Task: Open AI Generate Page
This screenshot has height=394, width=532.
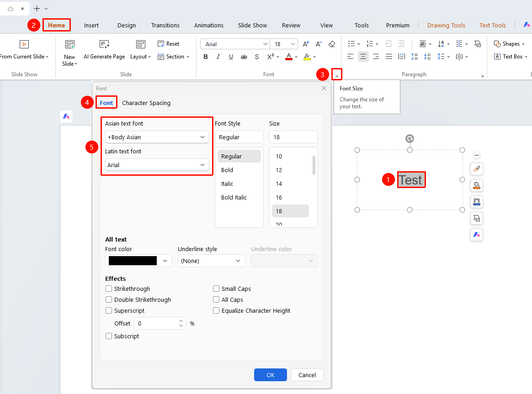Action: click(104, 50)
